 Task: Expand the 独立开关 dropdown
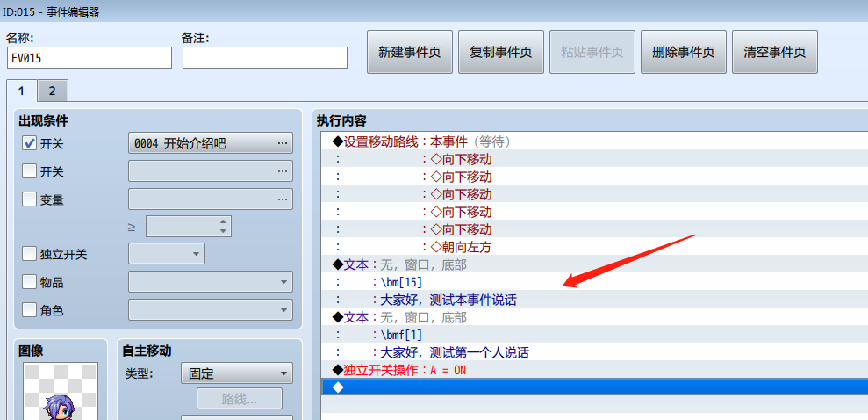point(167,254)
